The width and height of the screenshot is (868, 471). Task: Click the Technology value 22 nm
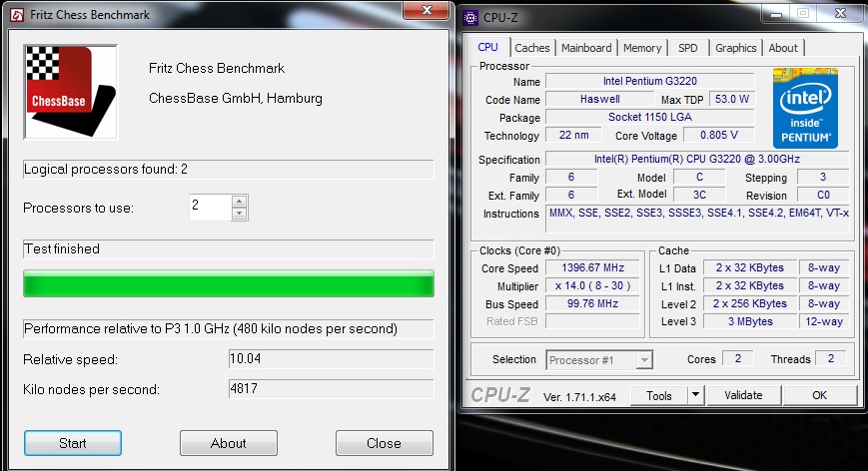tap(573, 135)
